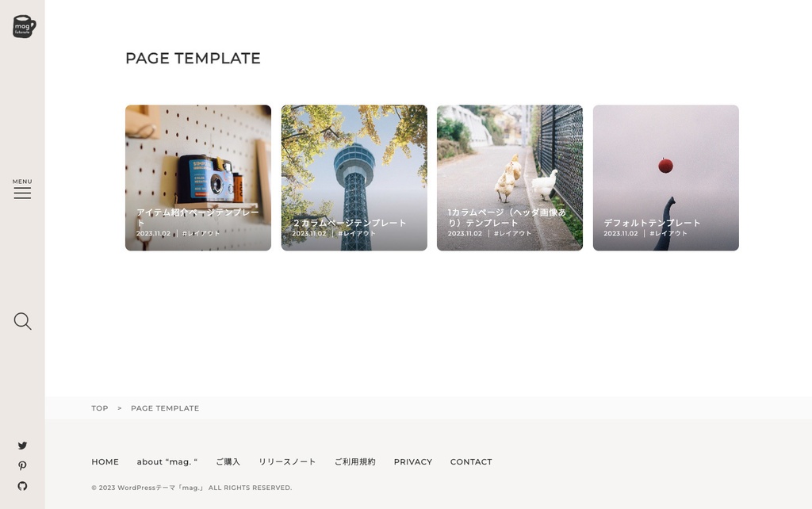The height and width of the screenshot is (509, 812).
Task: Click #レイアウト tag on chicken card
Action: click(513, 234)
